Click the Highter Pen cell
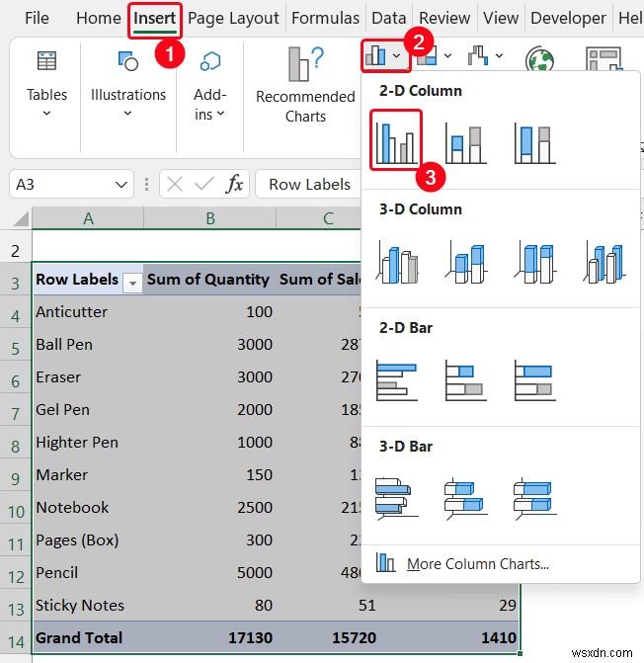 tap(88, 442)
